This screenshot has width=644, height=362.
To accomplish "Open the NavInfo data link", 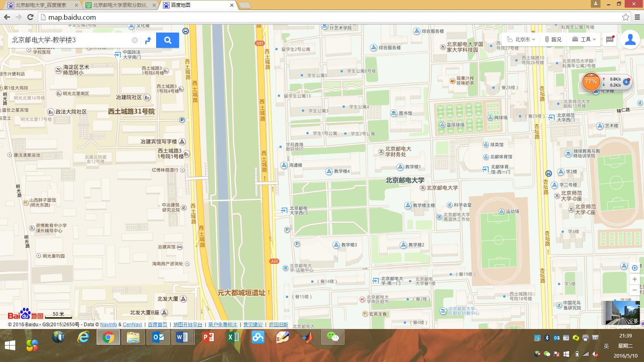I will pyautogui.click(x=109, y=325).
